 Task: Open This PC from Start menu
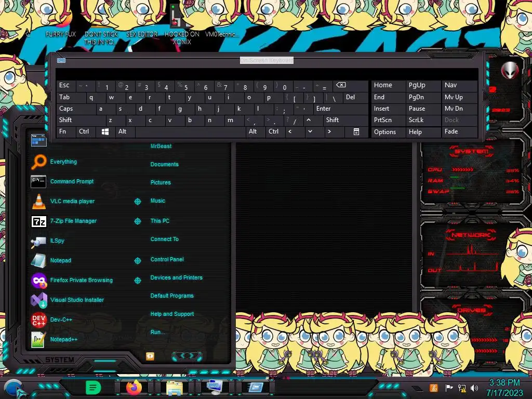[160, 221]
